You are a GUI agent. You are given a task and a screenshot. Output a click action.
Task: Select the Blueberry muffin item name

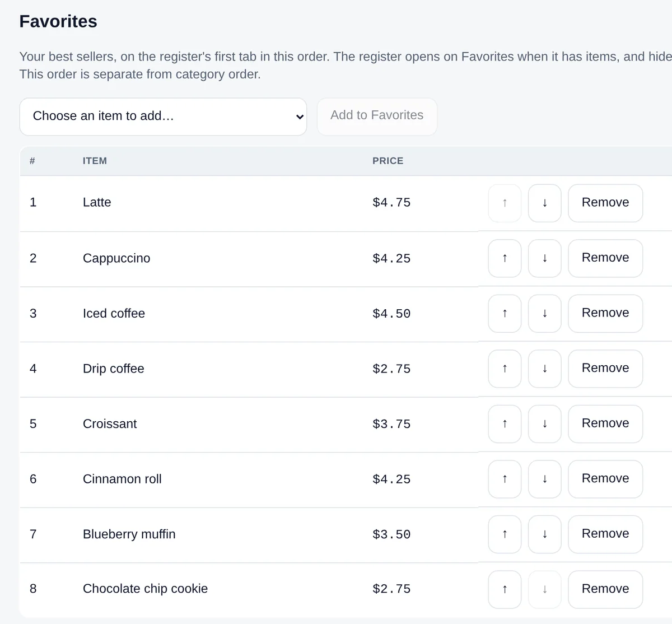coord(129,534)
